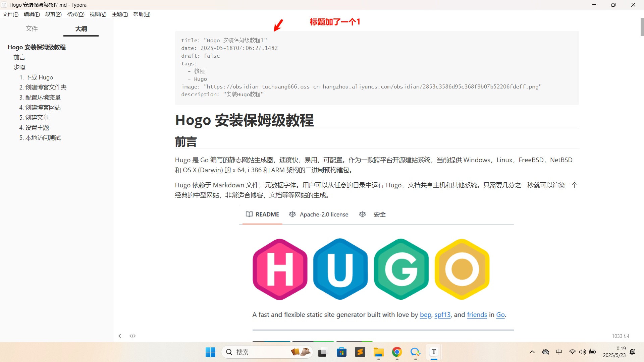
Task: Click the Typora icon in the taskbar
Action: click(434, 352)
